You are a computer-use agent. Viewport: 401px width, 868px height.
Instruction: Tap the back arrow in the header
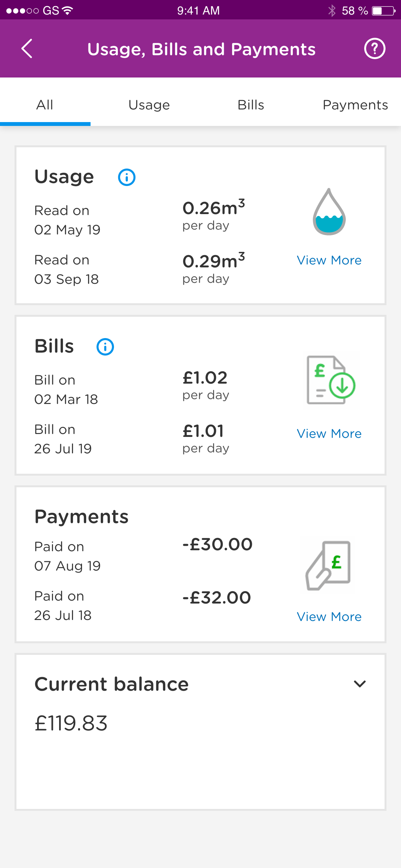27,49
